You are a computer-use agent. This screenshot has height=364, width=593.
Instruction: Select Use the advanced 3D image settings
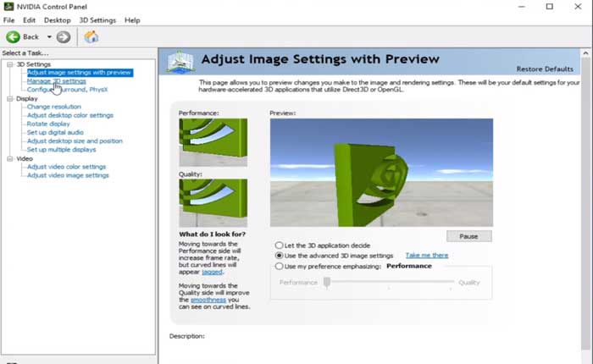(280, 255)
